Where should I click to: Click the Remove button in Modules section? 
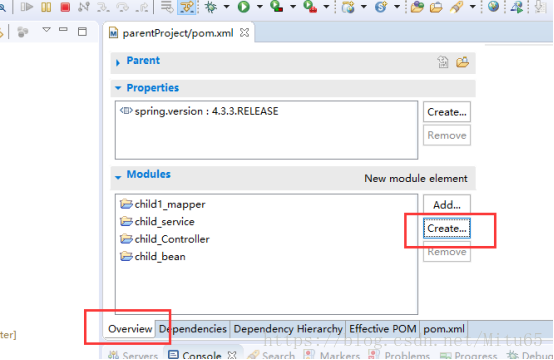(x=447, y=252)
